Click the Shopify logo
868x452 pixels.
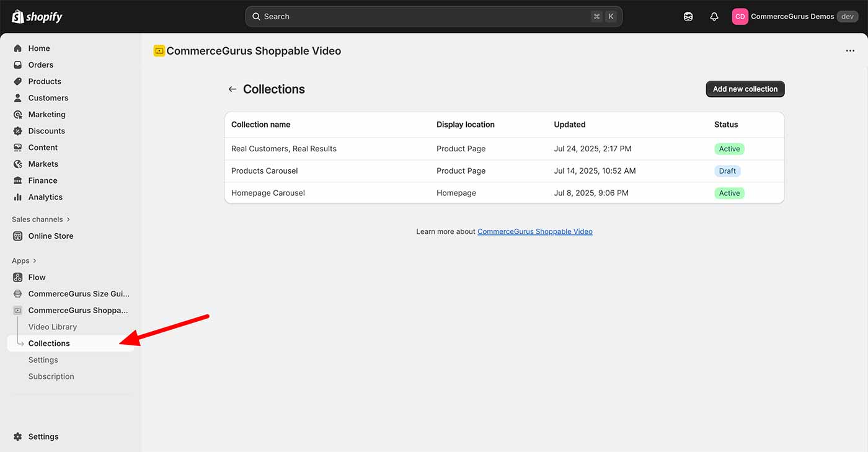[x=37, y=16]
